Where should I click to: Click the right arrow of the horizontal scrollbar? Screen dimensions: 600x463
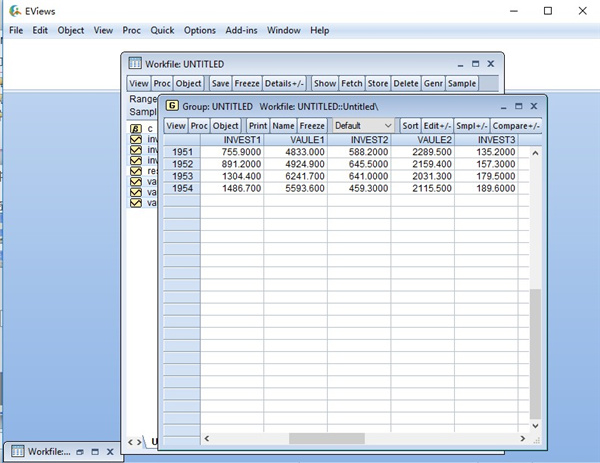tap(518, 439)
